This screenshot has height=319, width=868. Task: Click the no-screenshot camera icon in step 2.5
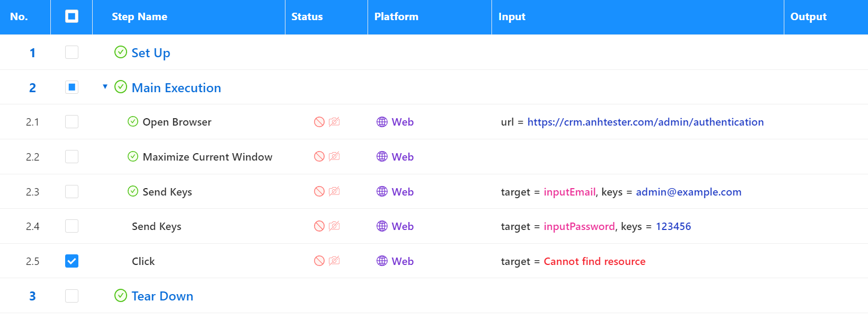point(334,261)
